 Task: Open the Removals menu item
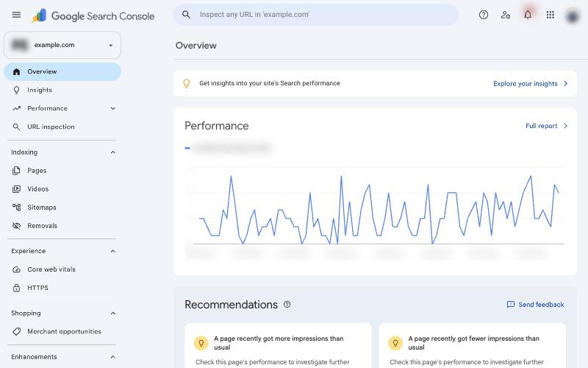click(62, 226)
